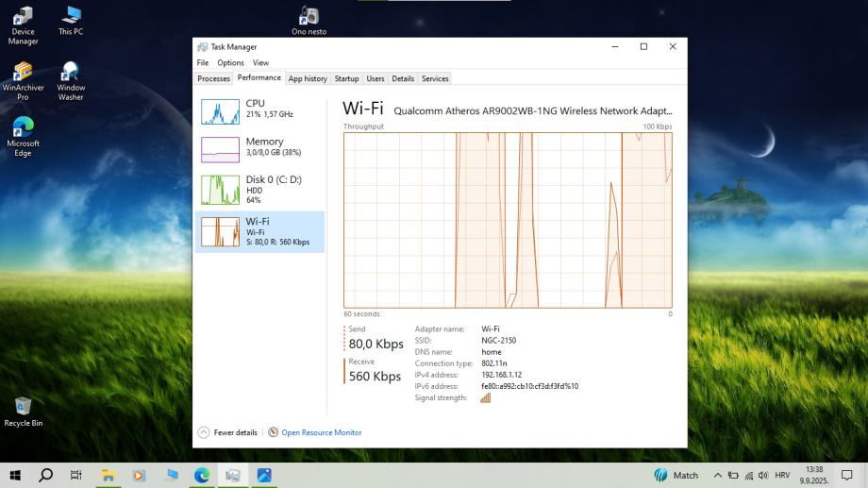
Task: Click the Qualcomm Atheros adapter name heading
Action: [532, 110]
